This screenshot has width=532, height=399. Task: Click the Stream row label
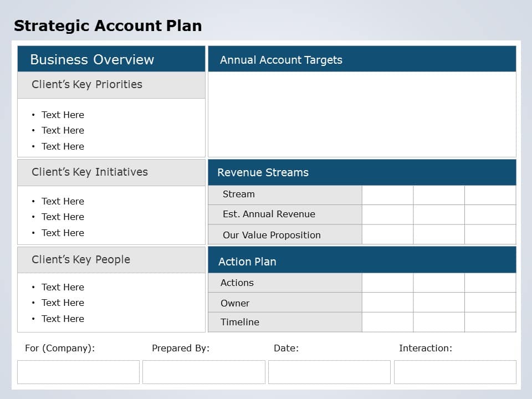point(285,195)
